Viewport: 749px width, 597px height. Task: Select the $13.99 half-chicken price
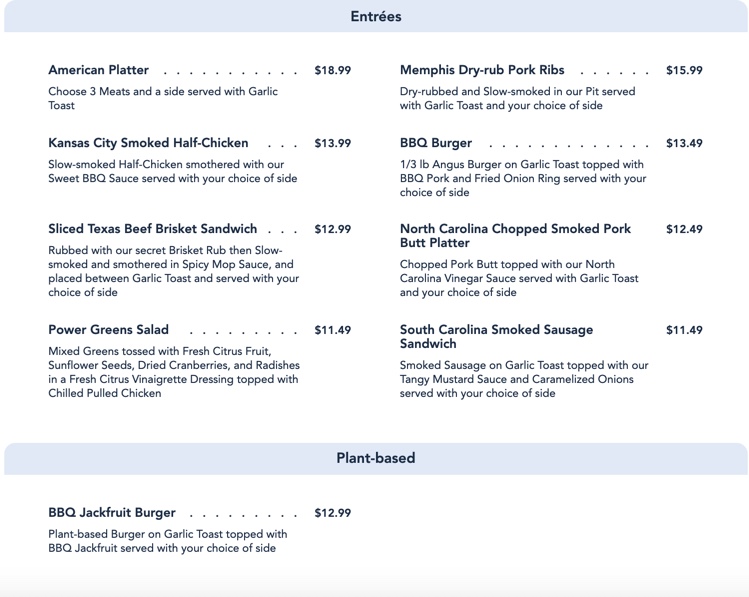tap(332, 144)
